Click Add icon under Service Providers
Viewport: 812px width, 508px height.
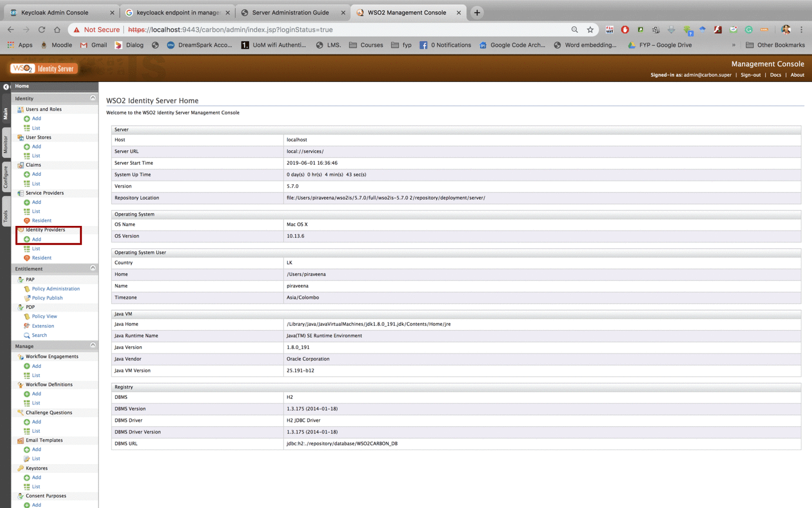27,202
